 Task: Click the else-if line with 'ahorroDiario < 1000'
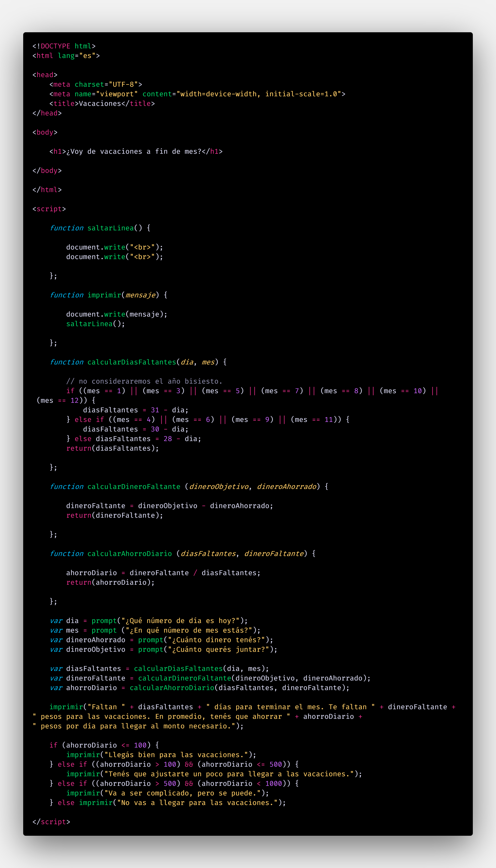click(x=174, y=784)
